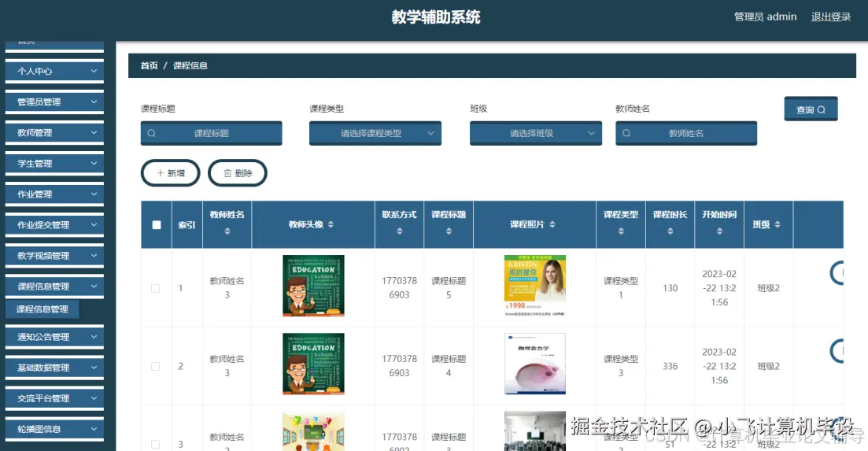Screen dimensions: 868x451
Task: Click 课程信息 in the breadcrumb
Action: pos(190,65)
